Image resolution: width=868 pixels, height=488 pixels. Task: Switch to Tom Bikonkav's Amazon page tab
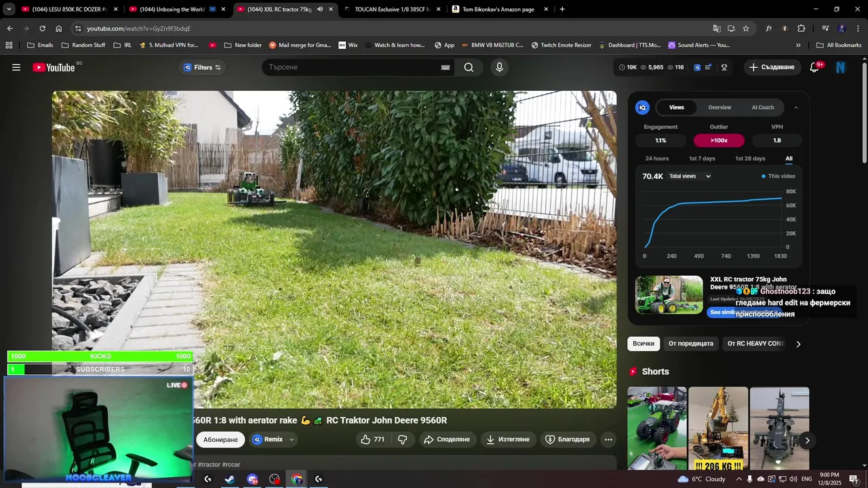coord(498,9)
